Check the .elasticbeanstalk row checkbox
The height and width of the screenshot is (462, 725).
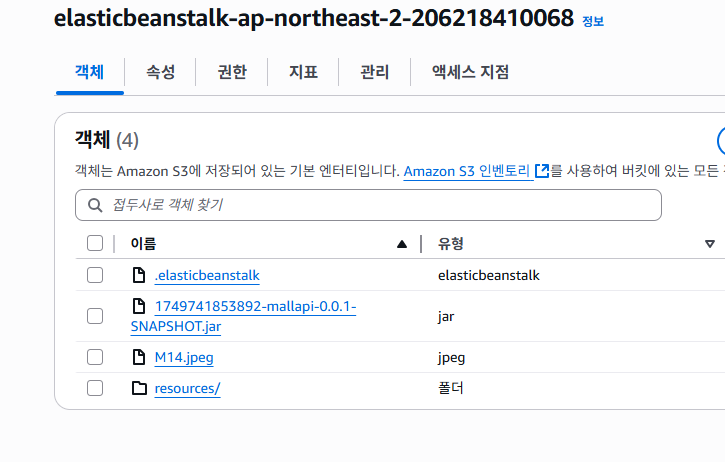95,275
